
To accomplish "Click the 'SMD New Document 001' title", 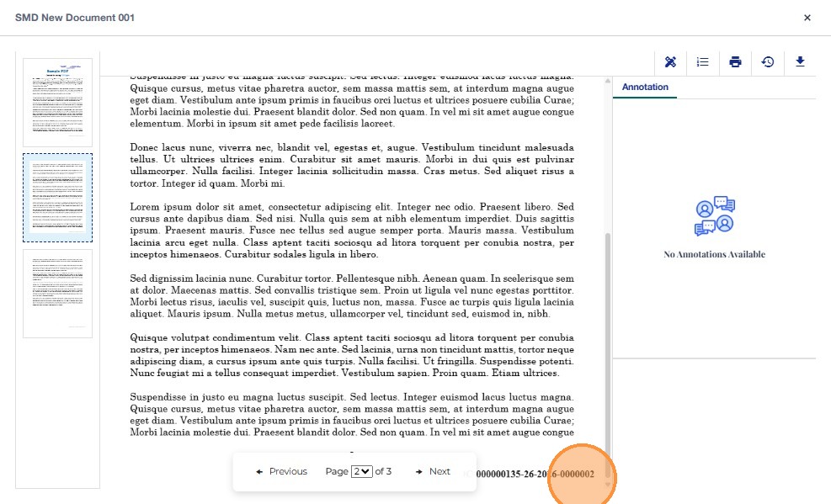I will tap(75, 18).
